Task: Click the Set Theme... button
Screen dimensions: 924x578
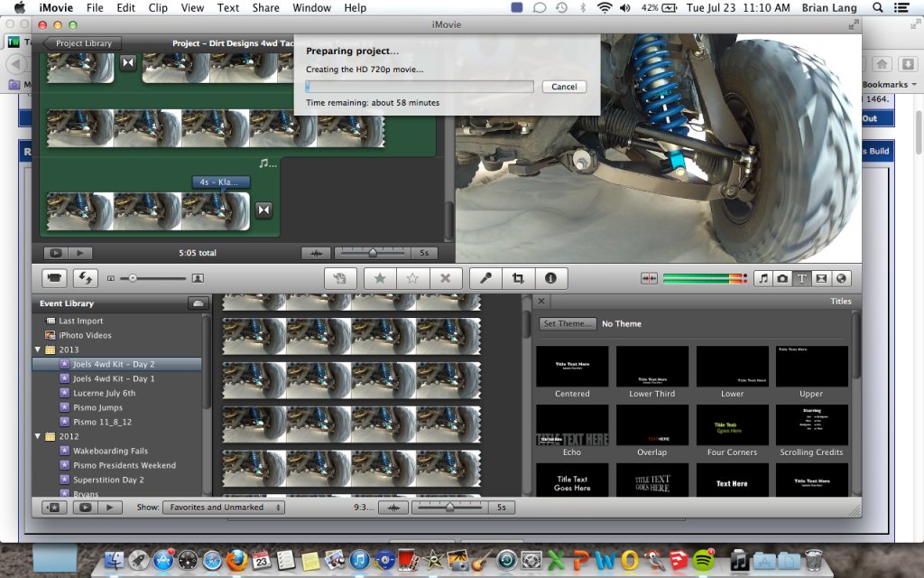Action: click(x=568, y=324)
